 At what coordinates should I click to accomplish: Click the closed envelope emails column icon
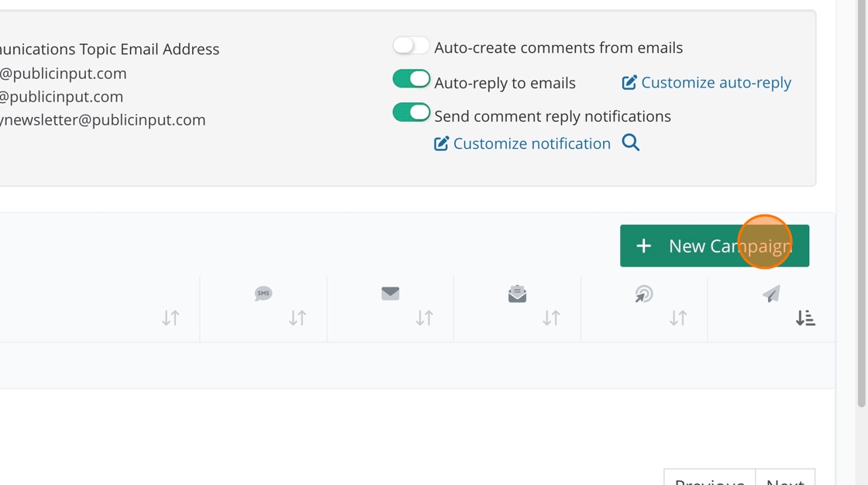click(x=391, y=294)
